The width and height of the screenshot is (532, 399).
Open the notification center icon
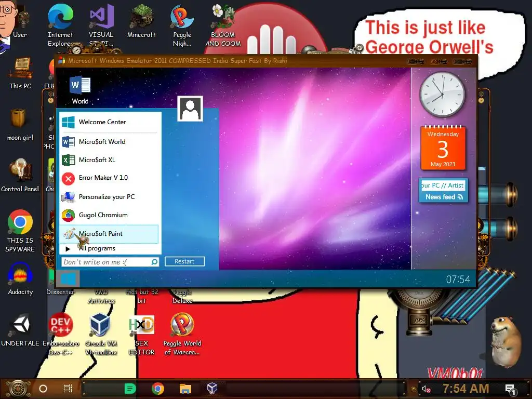510,389
